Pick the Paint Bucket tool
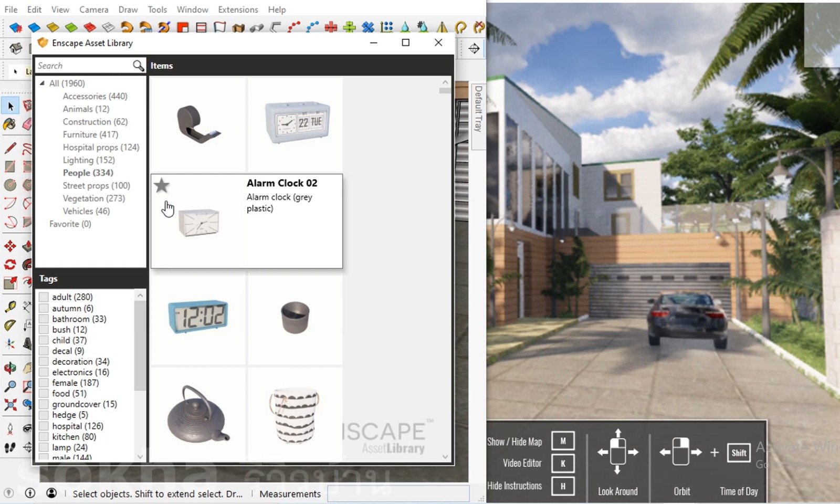Screen dimensions: 840x504 click(10, 124)
